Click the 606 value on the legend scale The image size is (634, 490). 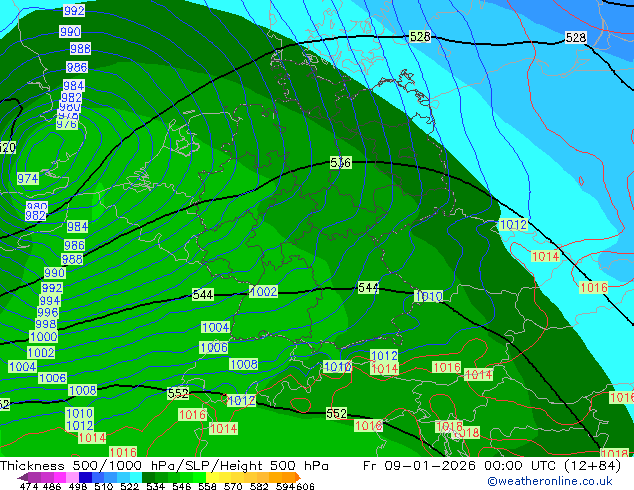(304, 486)
